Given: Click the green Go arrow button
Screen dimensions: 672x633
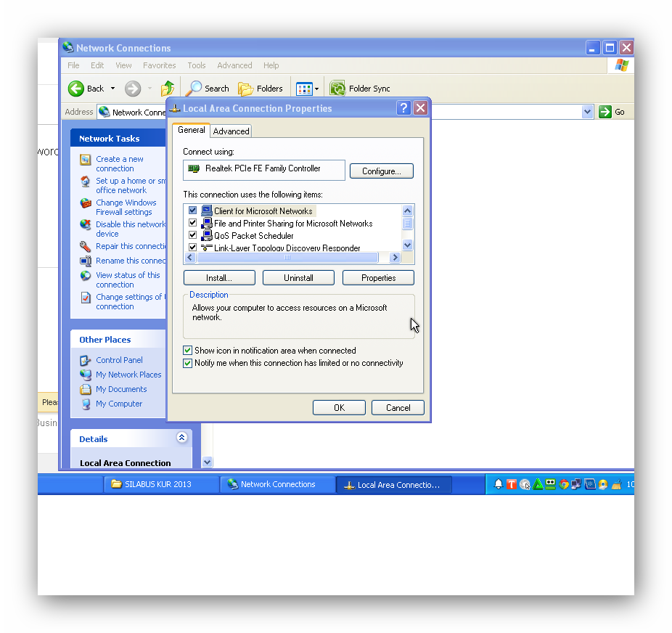Looking at the screenshot, I should point(605,112).
